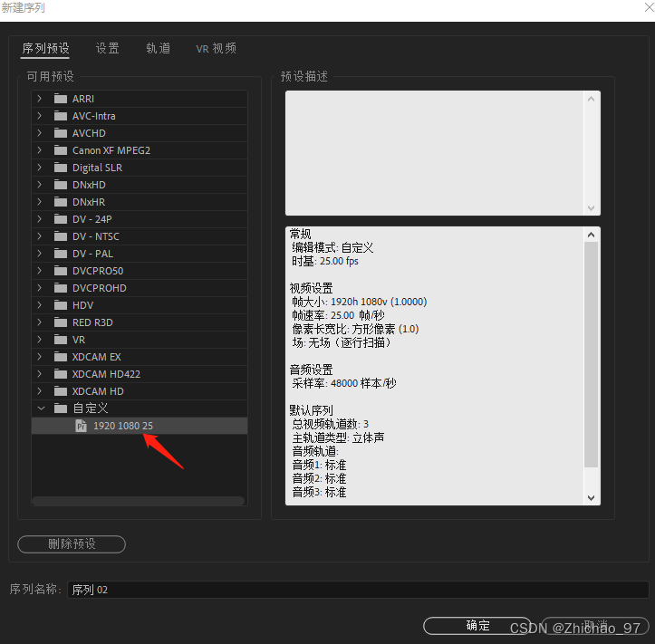
Task: Click the RED R3D folder icon
Action: [x=61, y=322]
